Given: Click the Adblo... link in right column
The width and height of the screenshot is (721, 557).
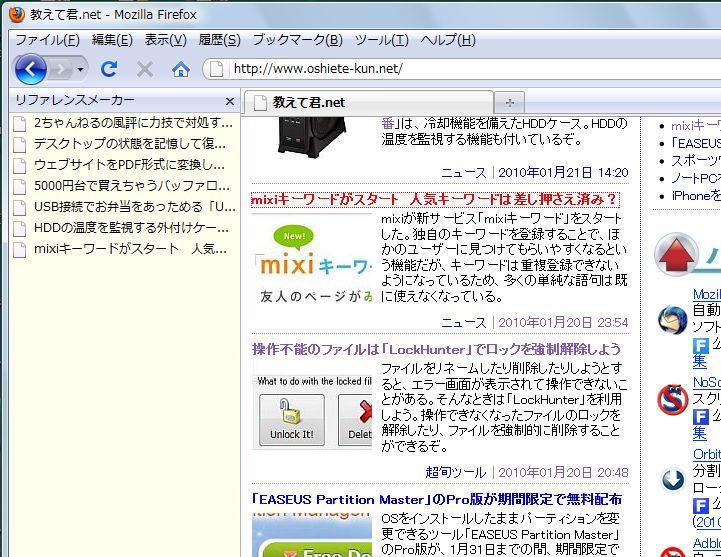Looking at the screenshot, I should pos(707,543).
